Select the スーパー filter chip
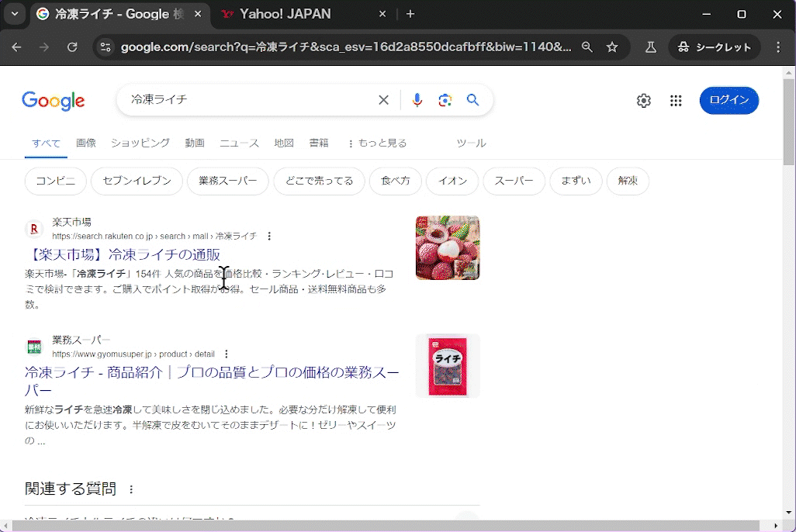The height and width of the screenshot is (532, 796). [514, 181]
